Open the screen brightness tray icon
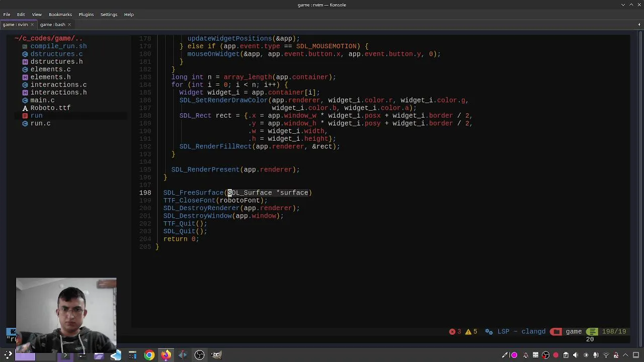 586,355
